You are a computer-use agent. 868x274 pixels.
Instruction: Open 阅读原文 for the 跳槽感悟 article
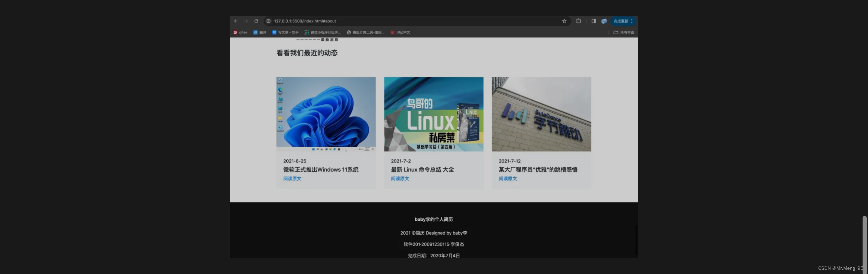coord(508,179)
